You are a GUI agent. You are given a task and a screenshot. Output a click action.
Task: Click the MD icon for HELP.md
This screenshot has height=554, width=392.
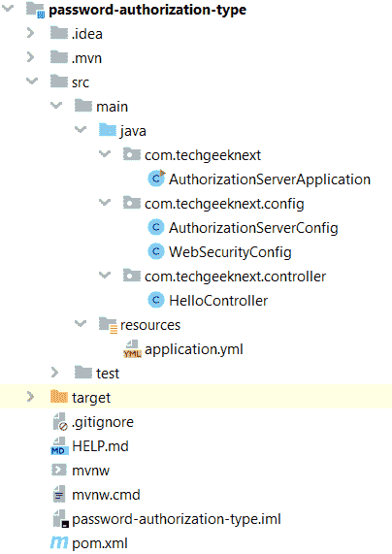click(59, 446)
